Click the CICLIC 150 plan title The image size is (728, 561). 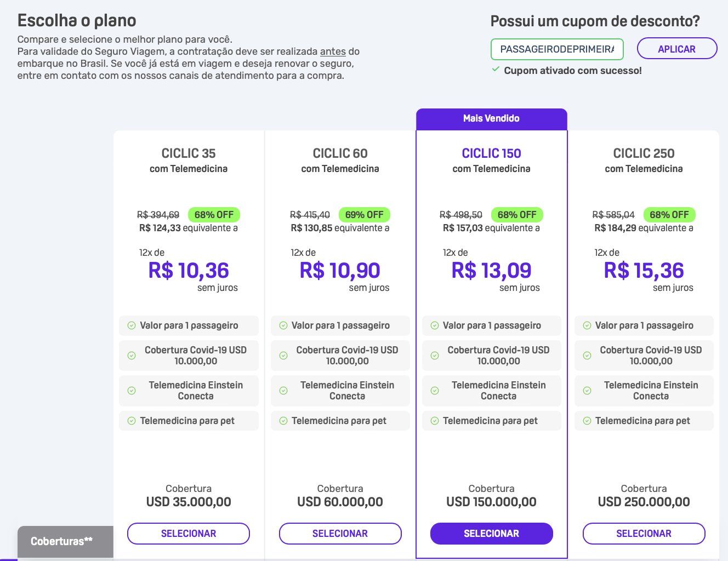[x=491, y=153]
